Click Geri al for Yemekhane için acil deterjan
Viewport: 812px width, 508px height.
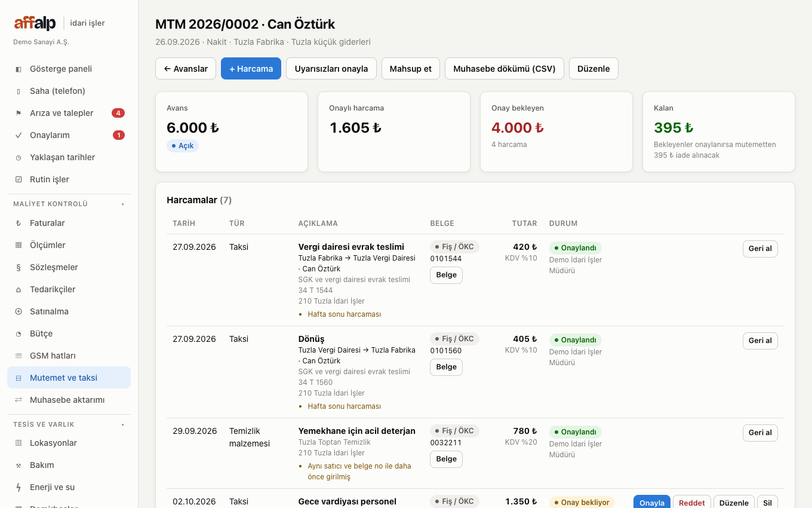click(760, 433)
